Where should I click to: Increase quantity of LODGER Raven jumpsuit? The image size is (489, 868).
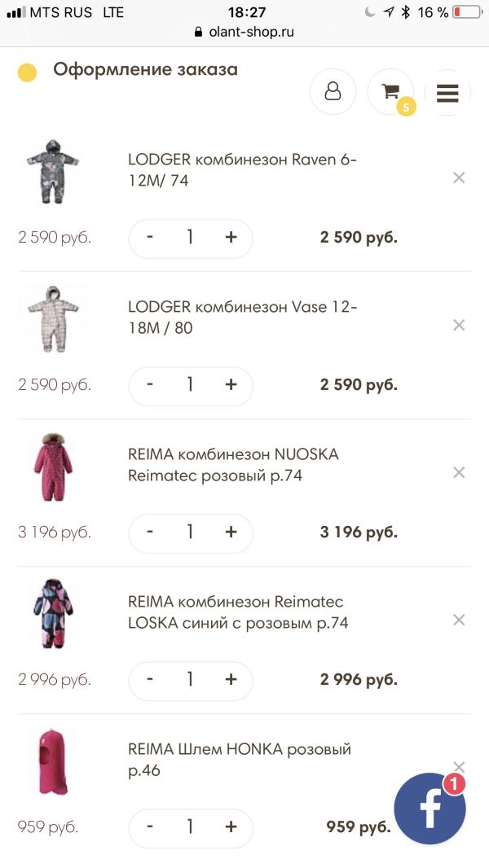pos(231,237)
